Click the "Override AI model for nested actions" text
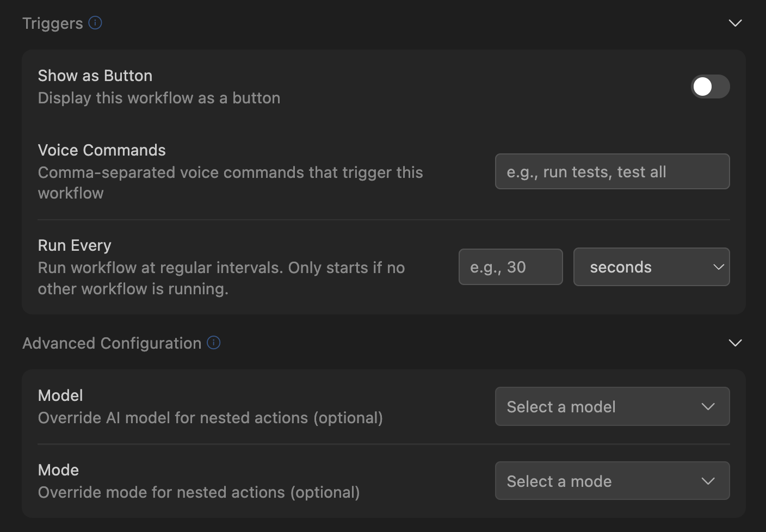This screenshot has width=766, height=532. coord(210,418)
